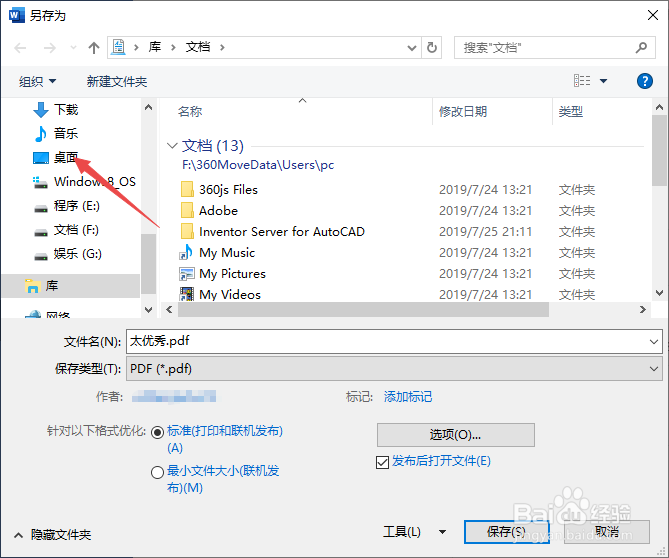This screenshot has height=558, width=669.
Task: Click the F:\360MoveData\Users\pc path link
Action: click(258, 165)
